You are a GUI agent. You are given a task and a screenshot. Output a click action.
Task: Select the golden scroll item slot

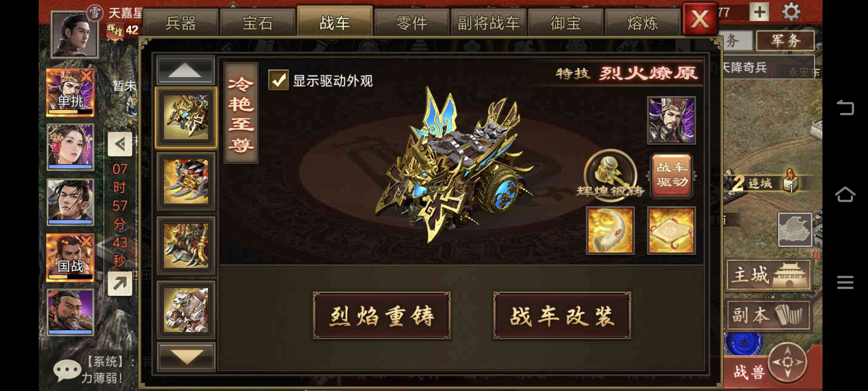pyautogui.click(x=671, y=231)
